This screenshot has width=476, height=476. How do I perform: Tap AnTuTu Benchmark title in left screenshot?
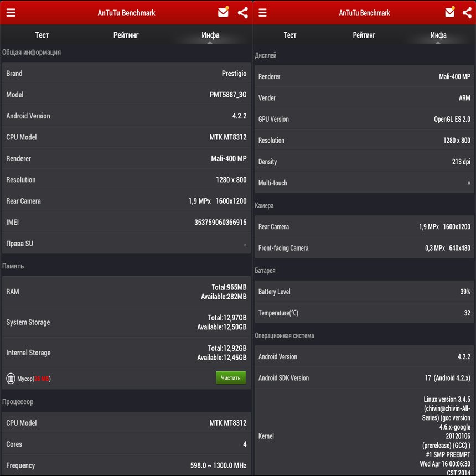pos(126,13)
